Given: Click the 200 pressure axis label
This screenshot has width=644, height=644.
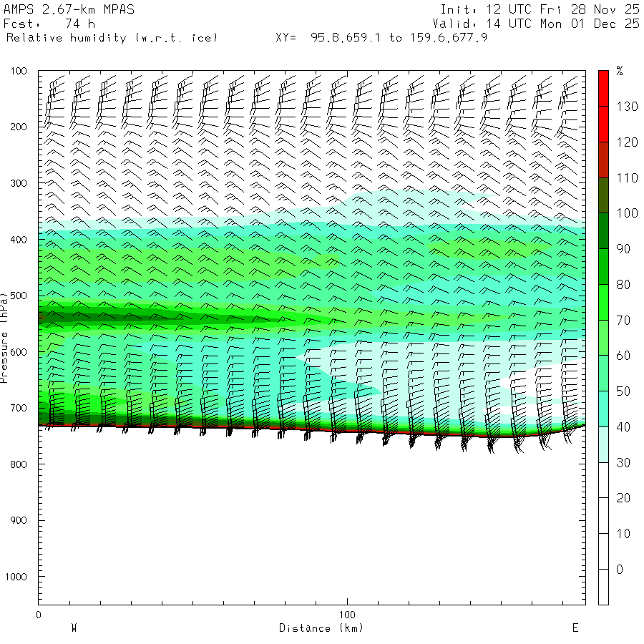Looking at the screenshot, I should [19, 127].
